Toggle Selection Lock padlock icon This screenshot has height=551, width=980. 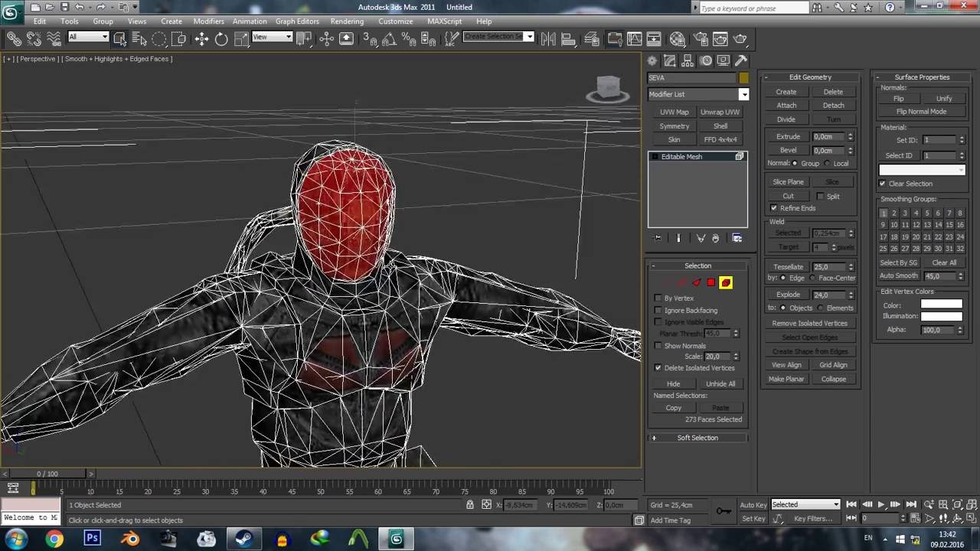469,505
